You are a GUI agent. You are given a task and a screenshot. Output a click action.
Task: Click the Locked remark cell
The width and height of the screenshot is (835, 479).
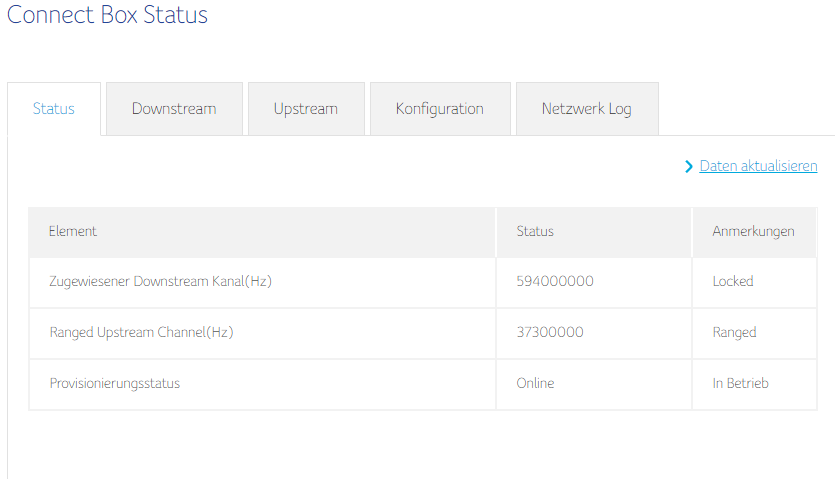point(733,282)
